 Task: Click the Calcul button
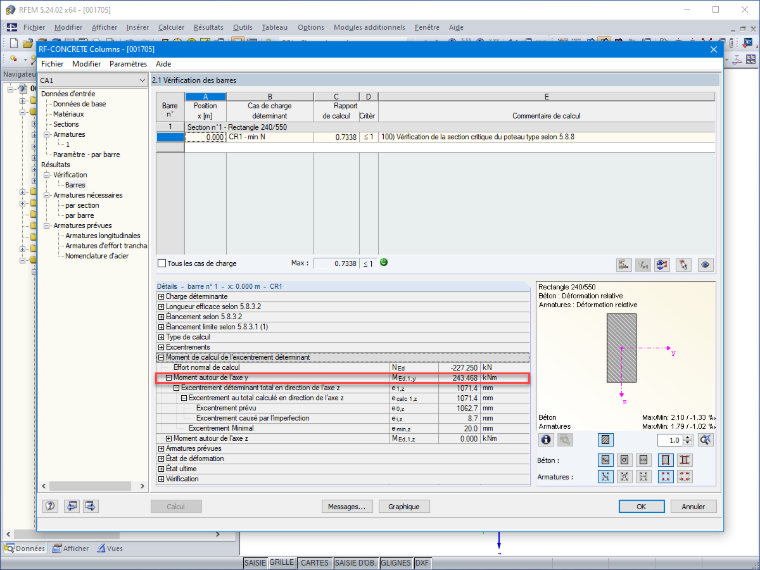tap(176, 506)
